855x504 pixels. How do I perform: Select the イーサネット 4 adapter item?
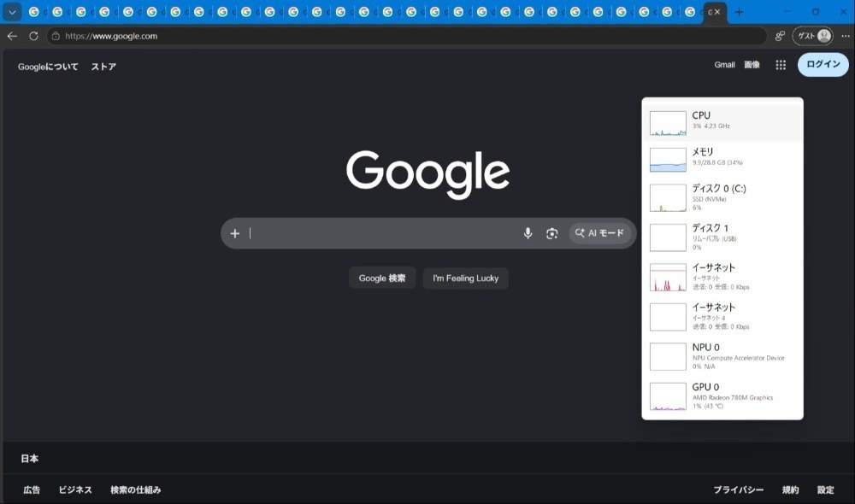tap(722, 317)
